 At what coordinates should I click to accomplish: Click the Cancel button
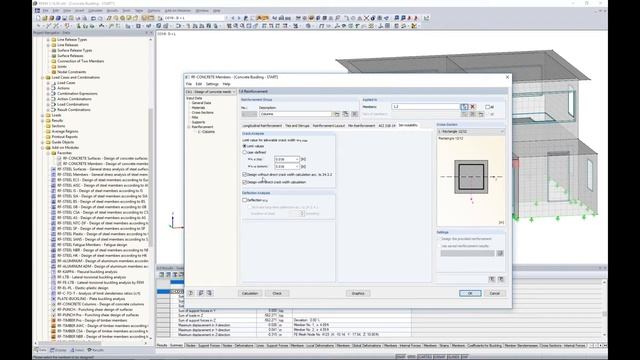point(495,293)
